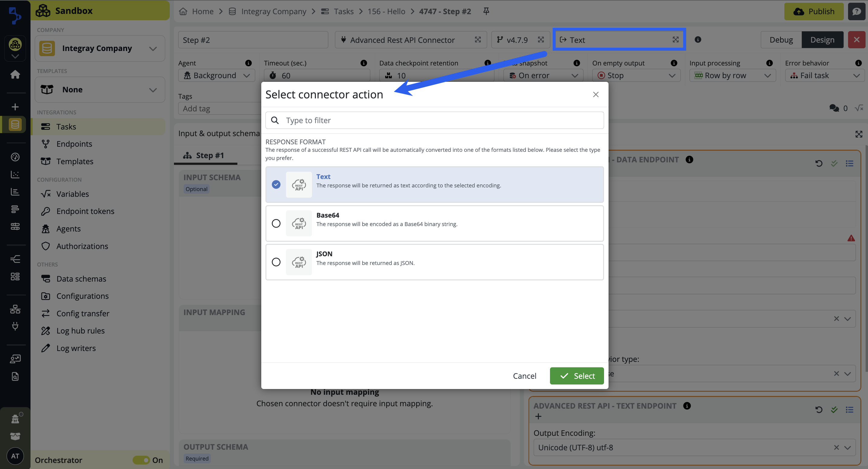Click the pin icon next to breadcrumb
This screenshot has width=868, height=469.
pos(486,11)
